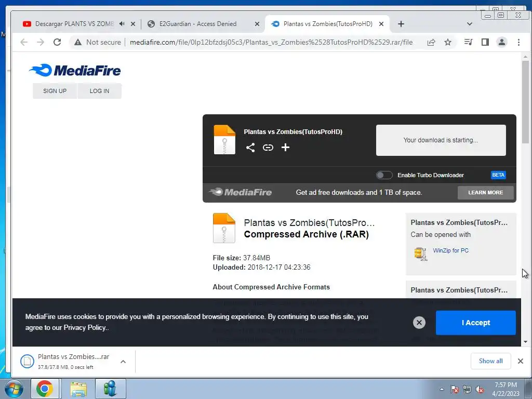Open the browser side panel
The width and height of the screenshot is (532, 399).
click(485, 42)
